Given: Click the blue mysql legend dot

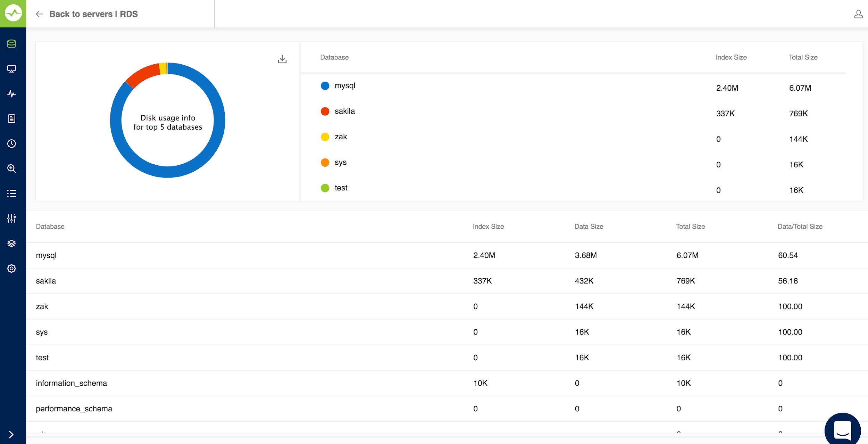Looking at the screenshot, I should pyautogui.click(x=325, y=86).
